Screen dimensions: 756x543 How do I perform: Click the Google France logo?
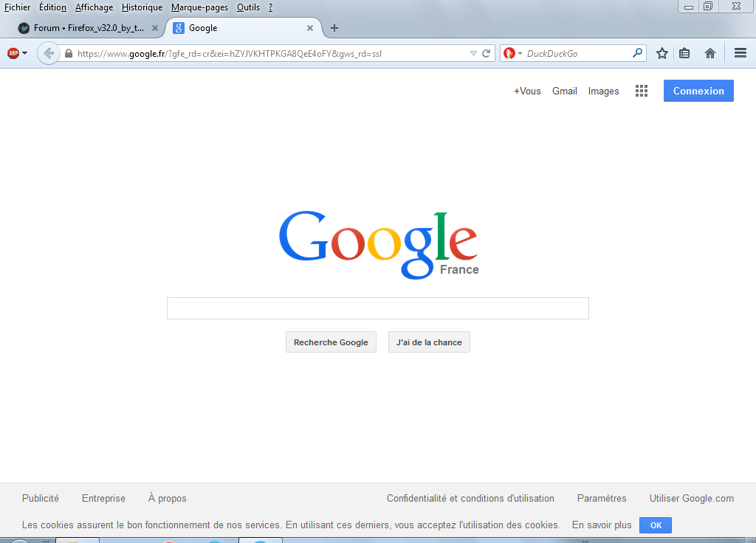pyautogui.click(x=379, y=245)
